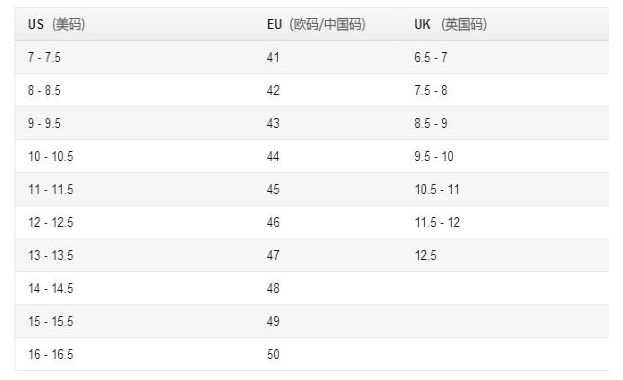
Task: Click the US 15 - 15.5 cell
Action: (x=50, y=321)
